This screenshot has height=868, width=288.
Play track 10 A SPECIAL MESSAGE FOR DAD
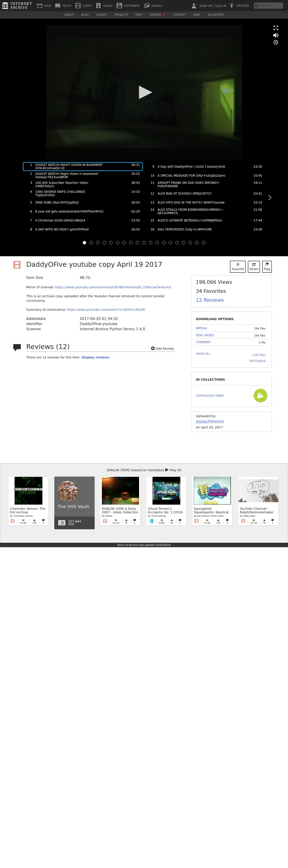pyautogui.click(x=205, y=176)
